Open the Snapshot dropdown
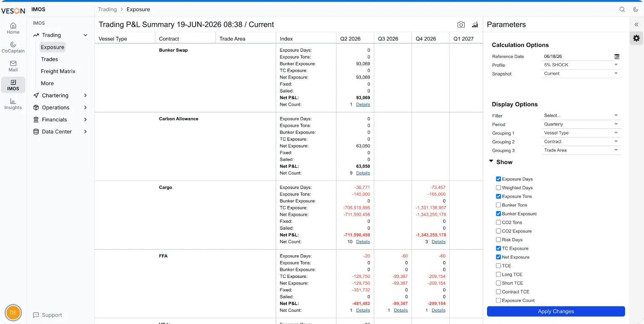The height and width of the screenshot is (324, 644). coord(581,73)
